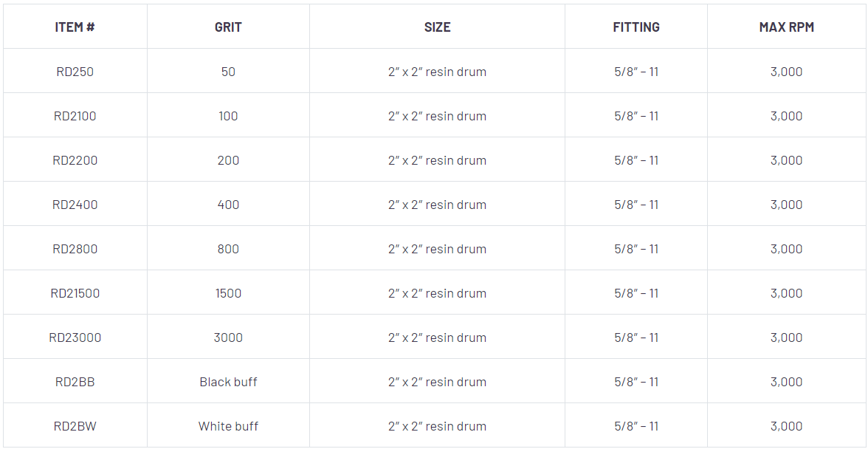
Task: Select the RD23000 item cell
Action: tap(75, 337)
